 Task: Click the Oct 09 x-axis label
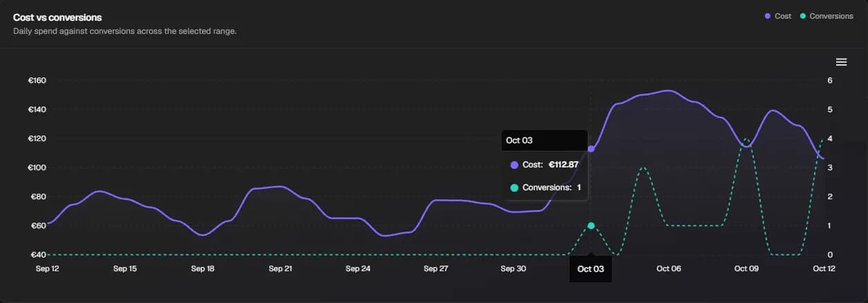746,268
